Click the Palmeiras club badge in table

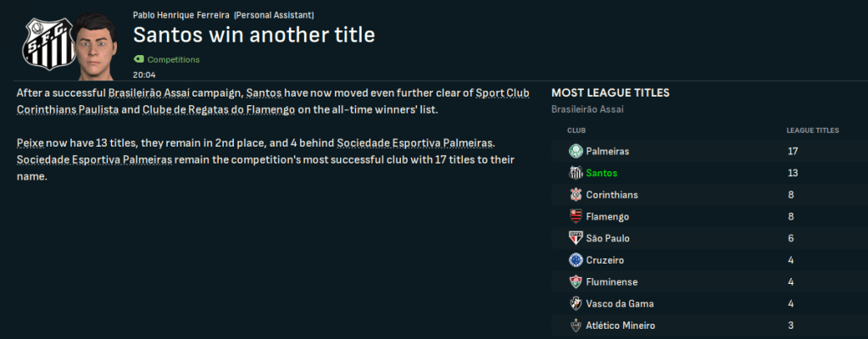[x=576, y=151]
